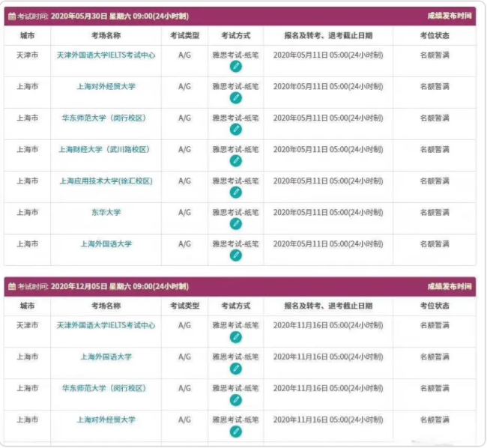487x448 pixels.
Task: Click 名额暂满 status in 上海财经大学 row
Action: tap(435, 150)
